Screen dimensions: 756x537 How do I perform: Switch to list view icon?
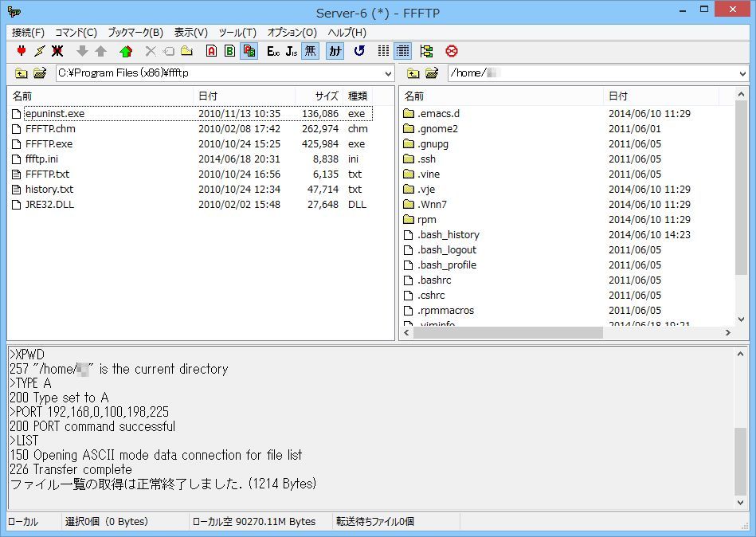[x=384, y=51]
